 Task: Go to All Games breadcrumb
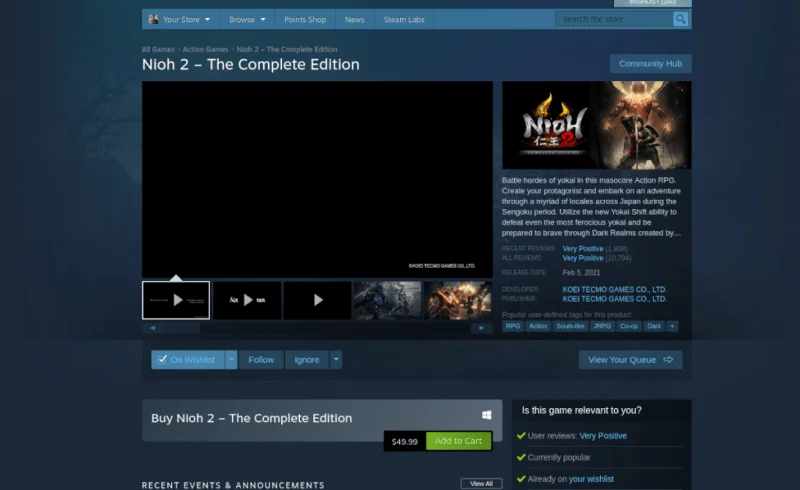click(x=158, y=50)
